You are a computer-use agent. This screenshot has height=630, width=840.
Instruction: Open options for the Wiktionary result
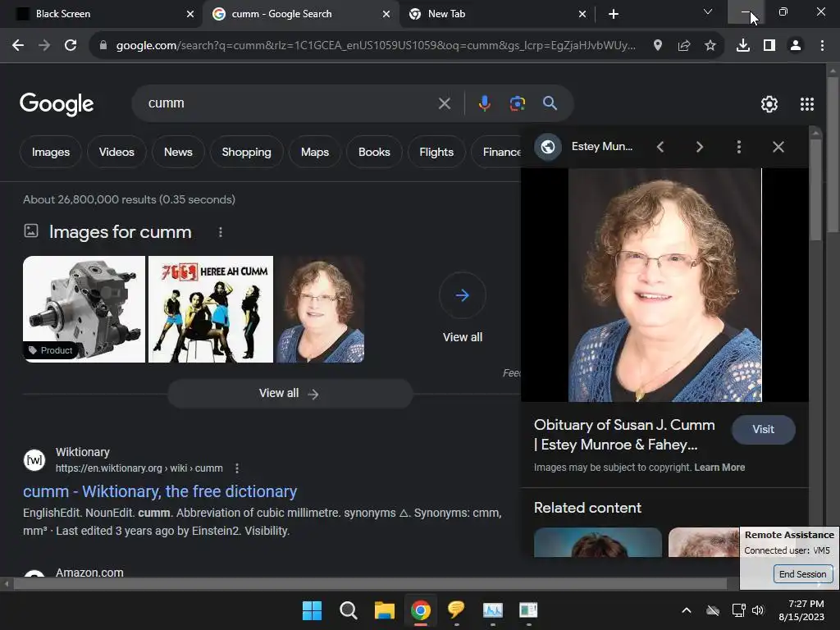(237, 468)
